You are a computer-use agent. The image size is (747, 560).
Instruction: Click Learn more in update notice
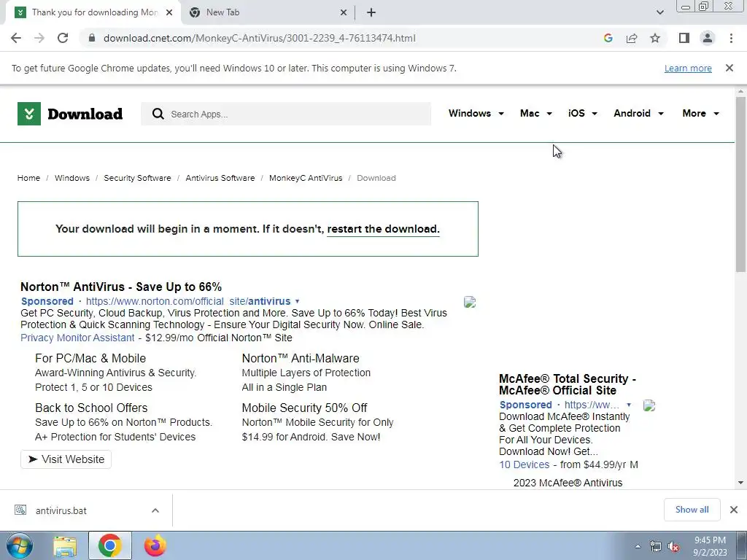[688, 69]
